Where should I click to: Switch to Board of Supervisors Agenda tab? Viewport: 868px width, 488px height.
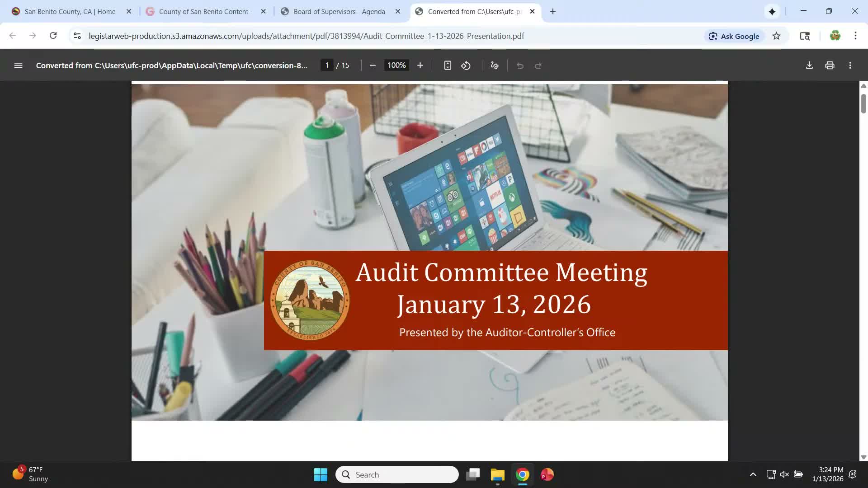point(339,11)
